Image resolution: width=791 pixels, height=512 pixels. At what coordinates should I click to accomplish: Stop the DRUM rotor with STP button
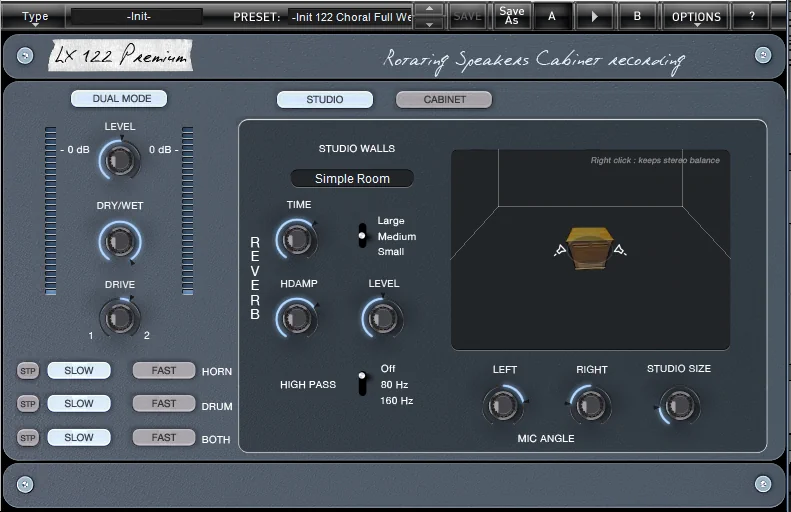(28, 404)
